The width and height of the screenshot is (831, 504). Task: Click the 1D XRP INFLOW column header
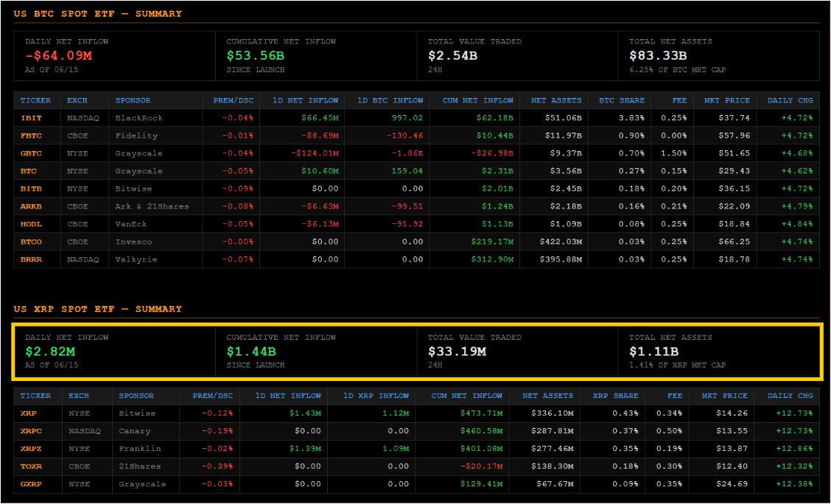(376, 396)
